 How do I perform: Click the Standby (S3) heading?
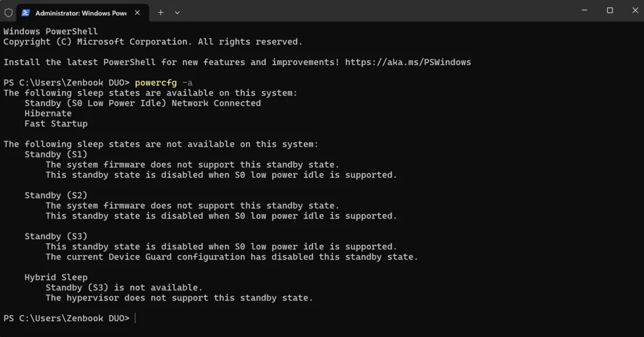coord(56,236)
